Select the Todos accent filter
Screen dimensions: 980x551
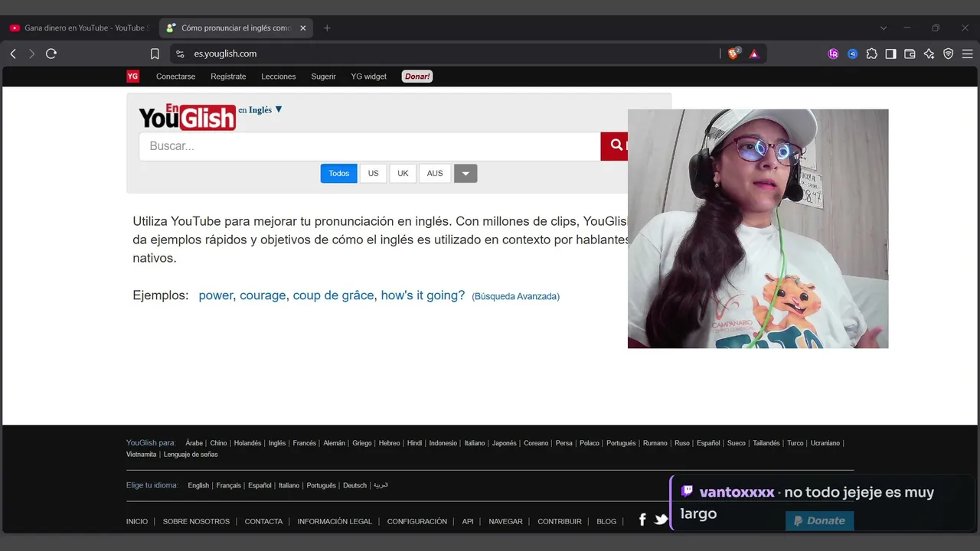coord(339,174)
